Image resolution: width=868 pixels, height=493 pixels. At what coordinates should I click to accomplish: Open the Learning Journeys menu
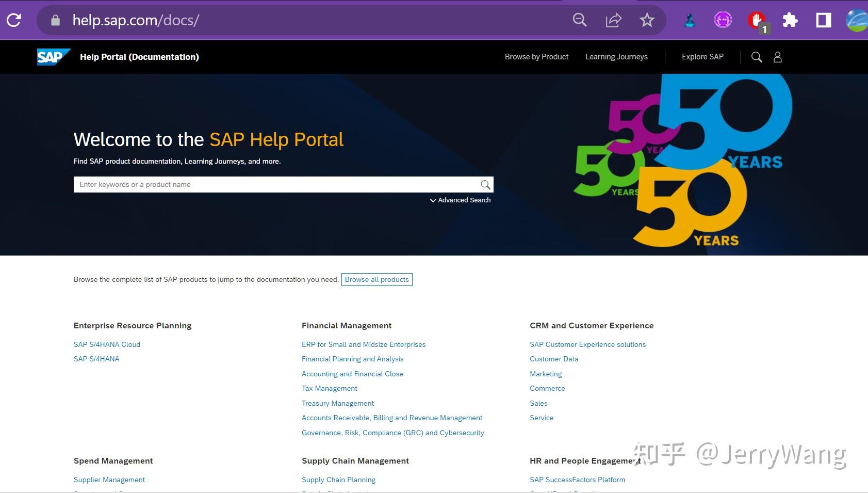point(616,57)
